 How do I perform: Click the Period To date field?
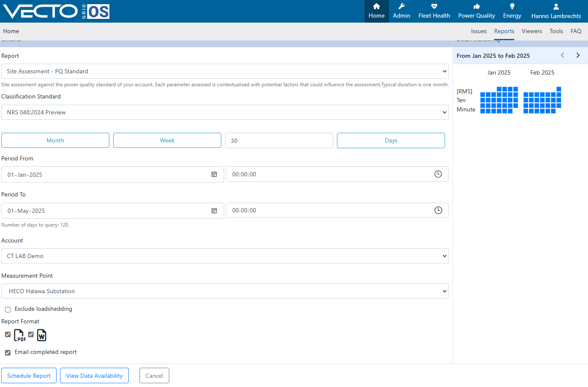[113, 211]
